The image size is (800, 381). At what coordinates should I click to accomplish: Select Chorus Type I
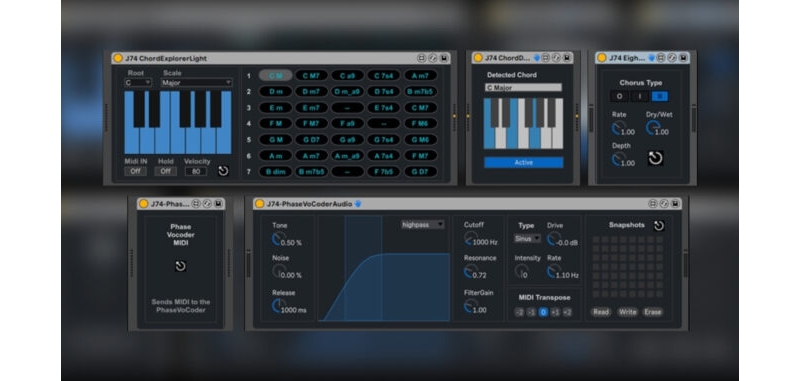pos(639,96)
